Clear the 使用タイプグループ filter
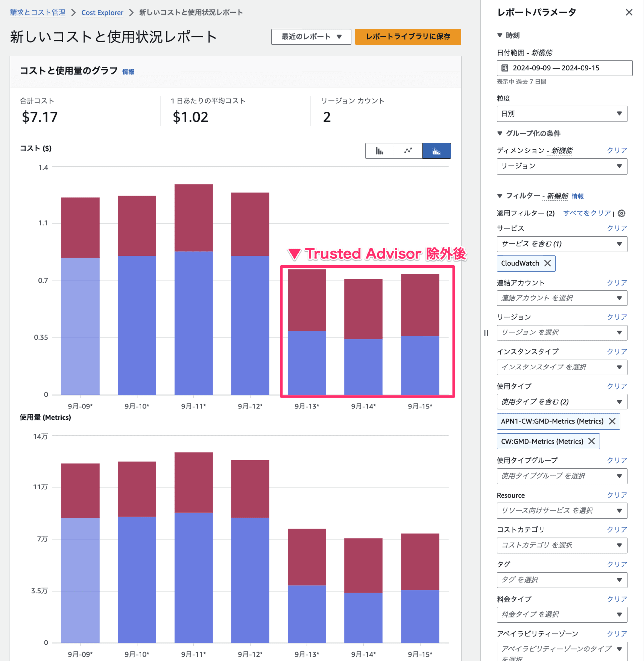644x661 pixels. (x=617, y=460)
